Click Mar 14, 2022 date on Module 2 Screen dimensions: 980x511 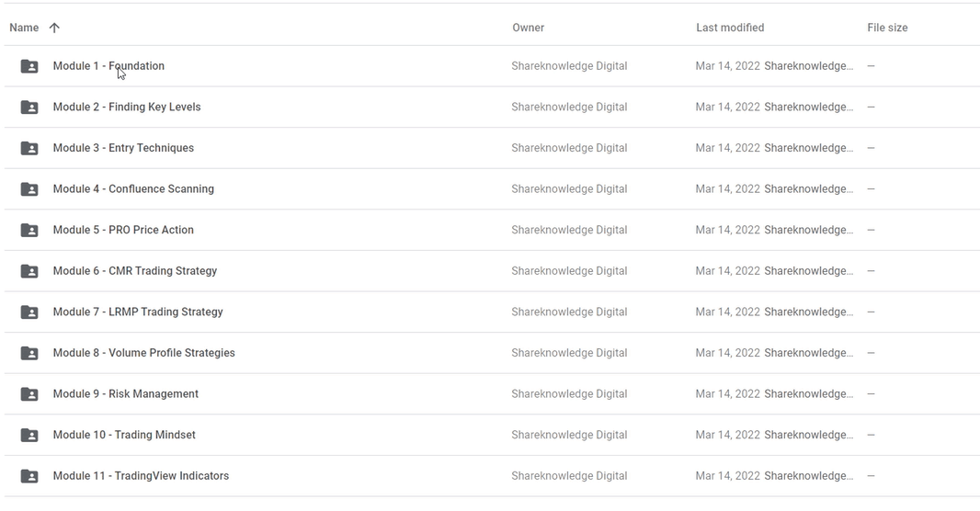coord(727,107)
